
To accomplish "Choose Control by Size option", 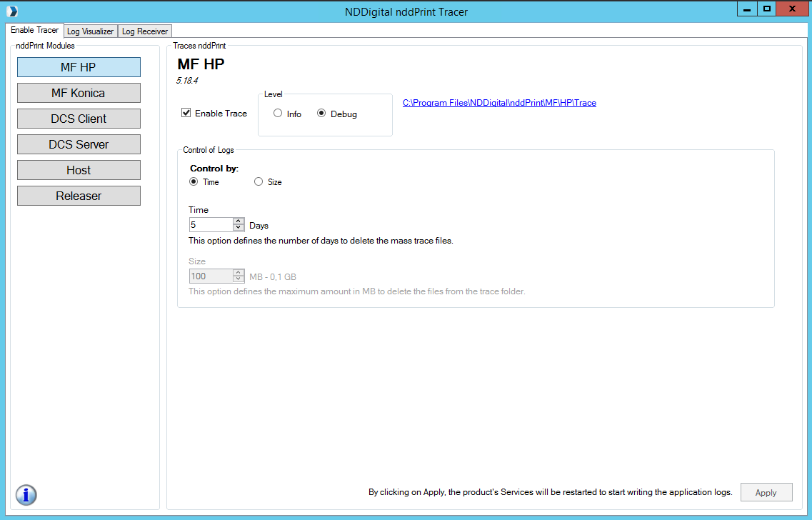I will click(x=259, y=182).
